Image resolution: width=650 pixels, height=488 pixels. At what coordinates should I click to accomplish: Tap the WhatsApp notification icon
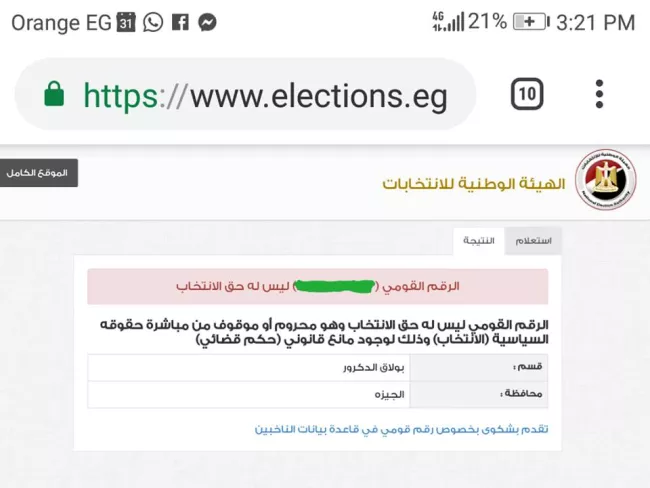point(153,22)
